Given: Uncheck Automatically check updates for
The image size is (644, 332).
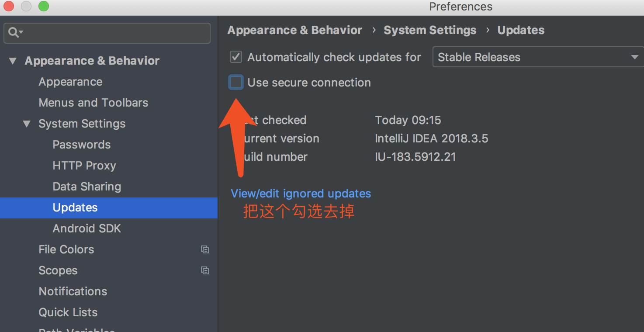Looking at the screenshot, I should click(236, 57).
